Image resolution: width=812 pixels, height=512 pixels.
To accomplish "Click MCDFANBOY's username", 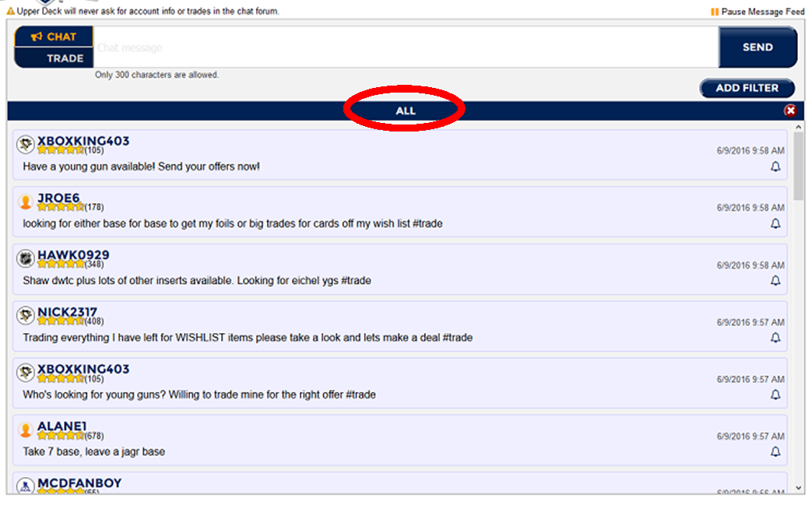I will pos(79,483).
